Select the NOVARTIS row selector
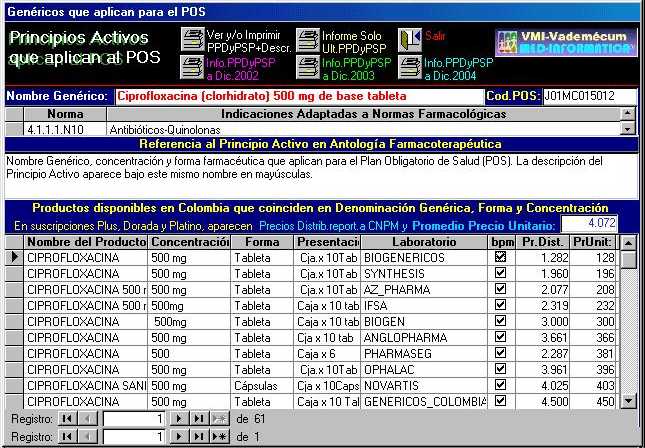645x448 pixels. [x=14, y=385]
